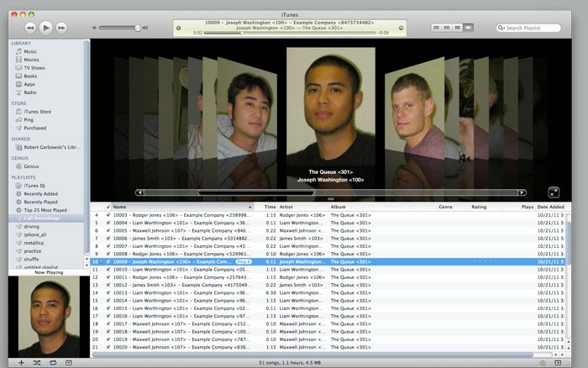Sort by Name column header
588x368 pixels.
pyautogui.click(x=182, y=207)
